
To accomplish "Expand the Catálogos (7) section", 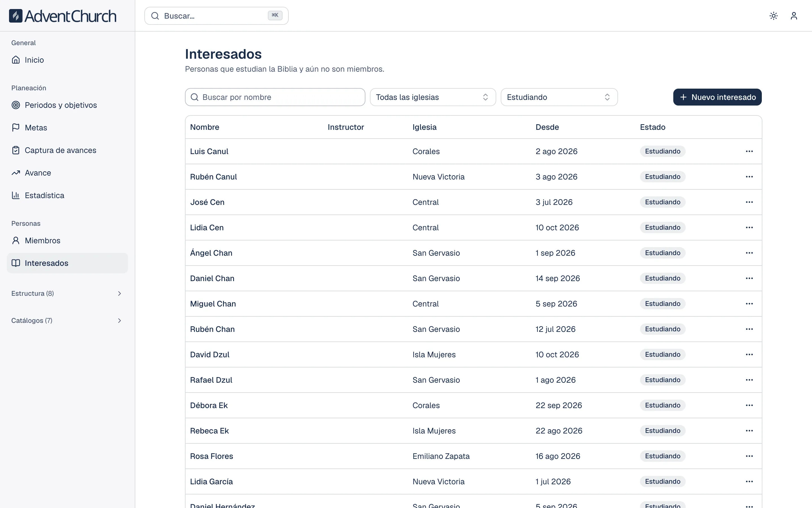I will [x=67, y=321].
